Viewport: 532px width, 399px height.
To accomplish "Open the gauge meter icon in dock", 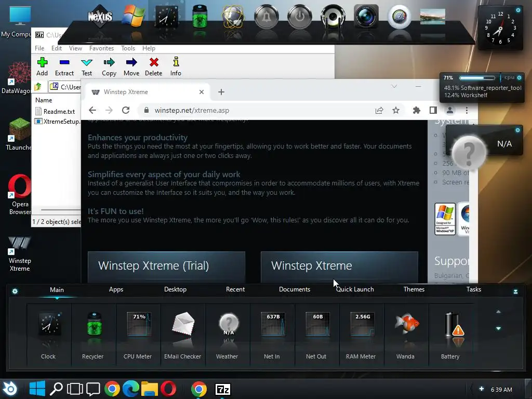I will pyautogui.click(x=400, y=16).
